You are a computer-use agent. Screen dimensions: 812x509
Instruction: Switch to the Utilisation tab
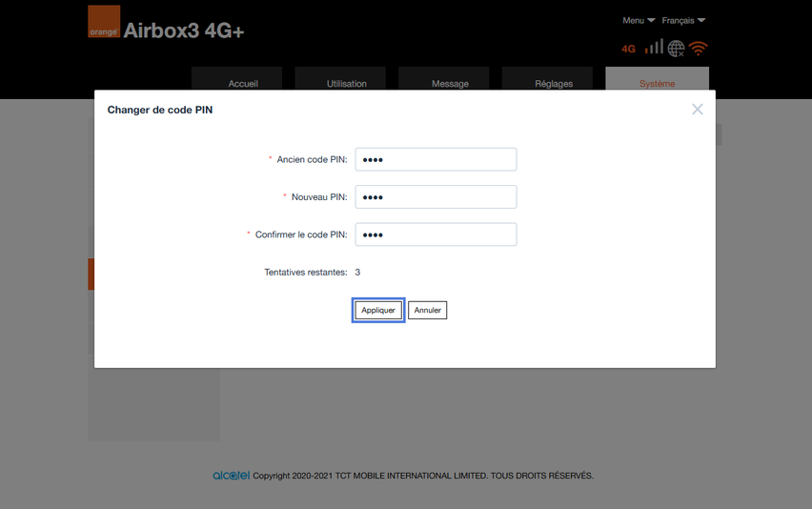346,83
